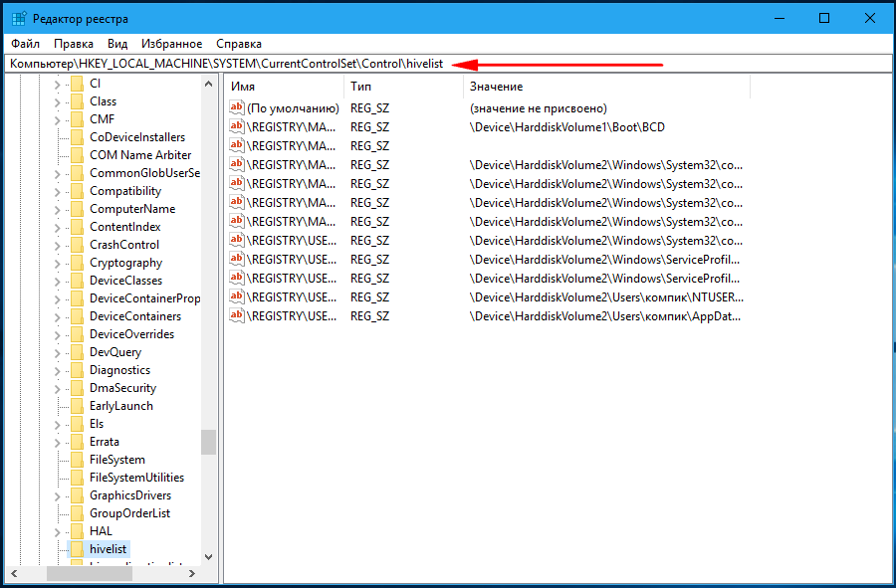Click the ContentIndex folder icon

pyautogui.click(x=77, y=227)
